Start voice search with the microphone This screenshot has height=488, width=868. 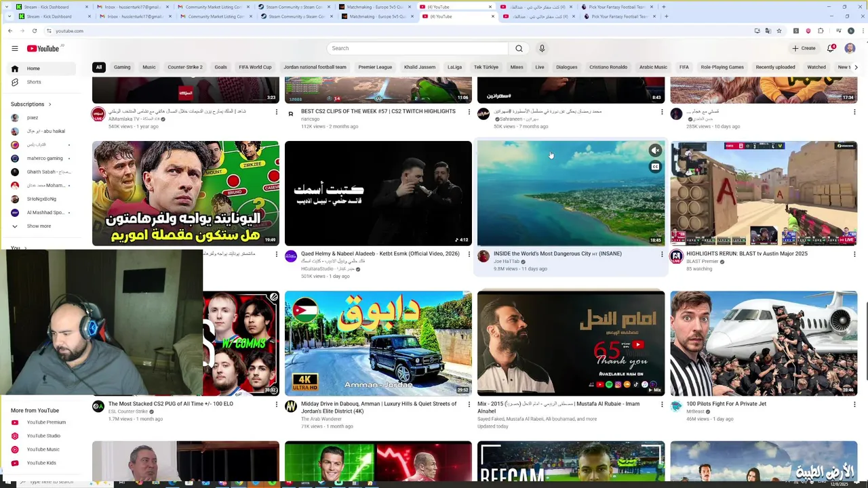point(542,48)
